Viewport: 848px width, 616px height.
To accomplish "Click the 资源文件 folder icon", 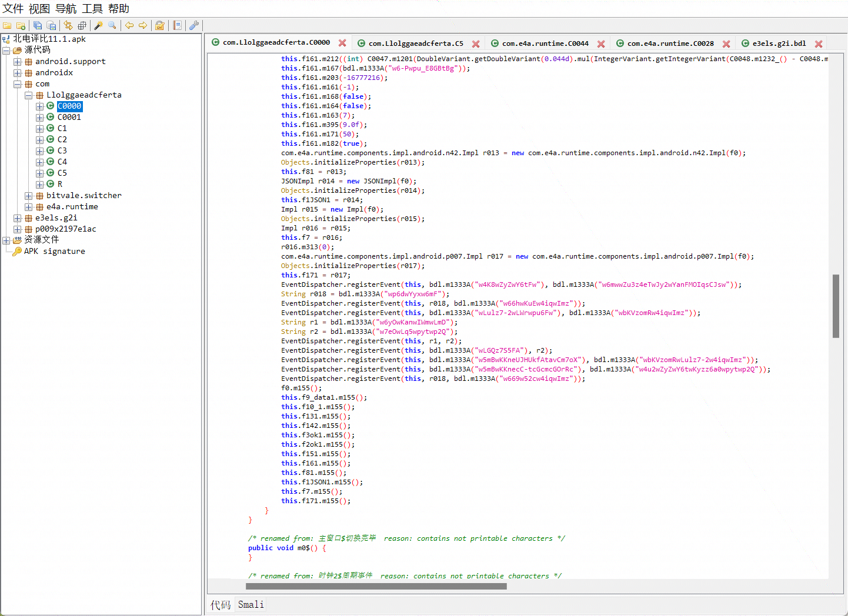I will pos(17,240).
